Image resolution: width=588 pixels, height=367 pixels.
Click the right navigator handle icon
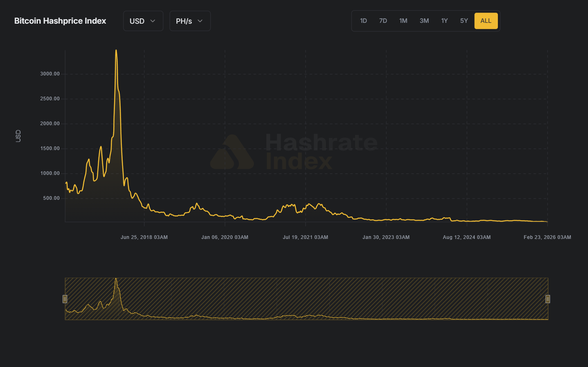click(x=548, y=299)
